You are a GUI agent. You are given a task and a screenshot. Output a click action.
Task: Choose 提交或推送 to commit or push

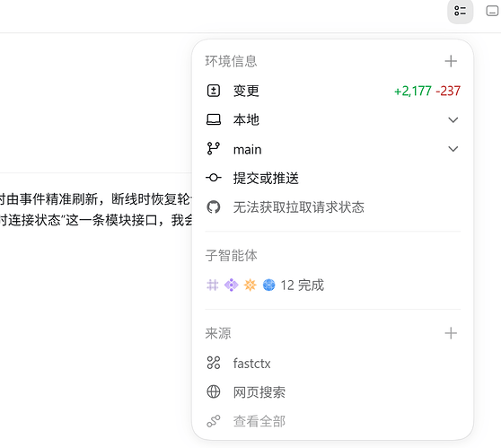click(332, 178)
